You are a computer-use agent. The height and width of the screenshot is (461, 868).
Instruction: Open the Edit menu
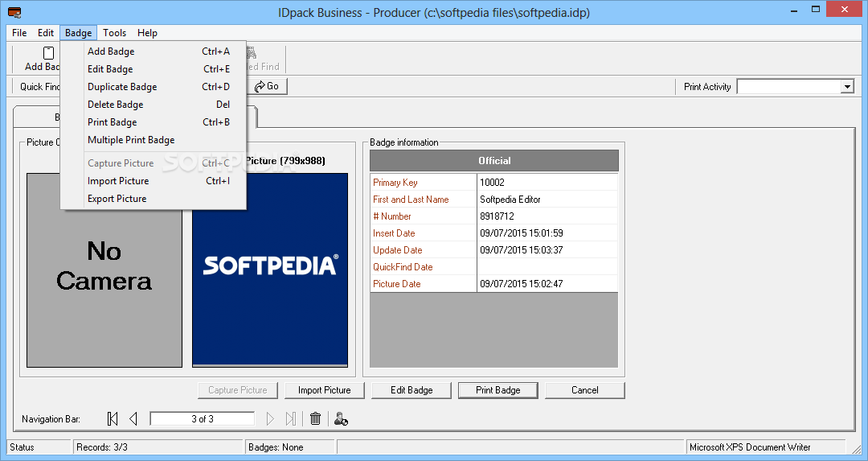click(x=45, y=33)
